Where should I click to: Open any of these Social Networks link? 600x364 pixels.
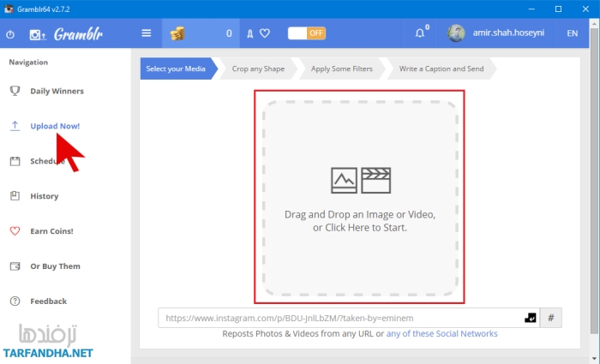click(441, 334)
